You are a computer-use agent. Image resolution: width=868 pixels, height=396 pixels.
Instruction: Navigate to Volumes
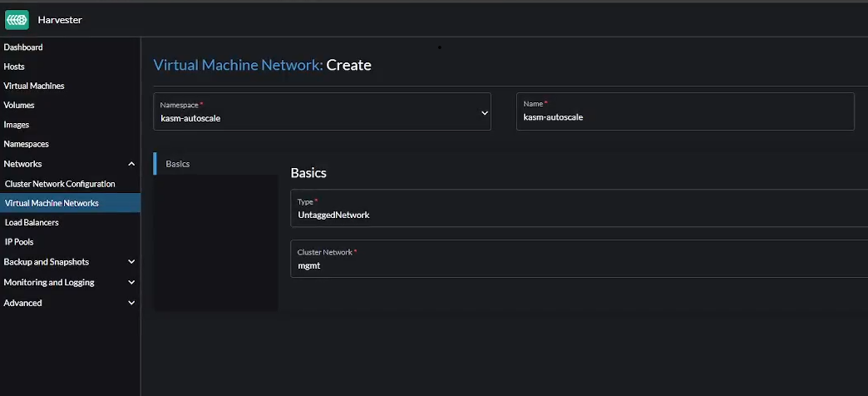point(19,106)
